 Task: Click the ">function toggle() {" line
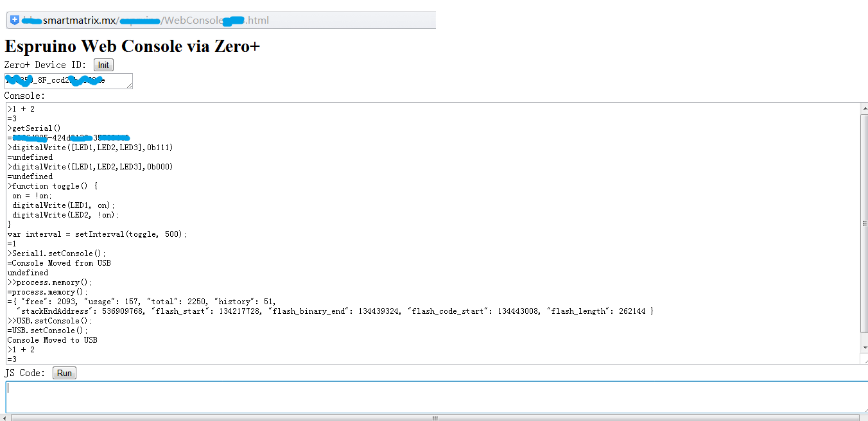pyautogui.click(x=53, y=186)
